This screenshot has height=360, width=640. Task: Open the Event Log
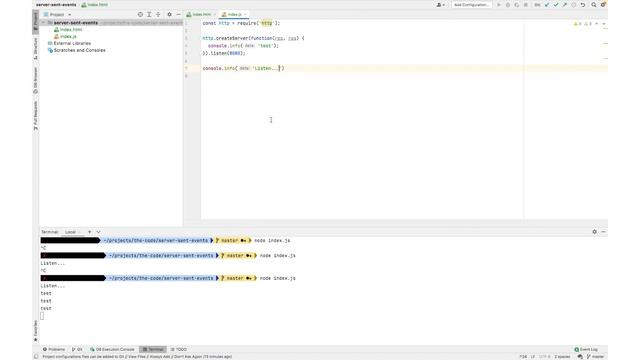coord(586,349)
